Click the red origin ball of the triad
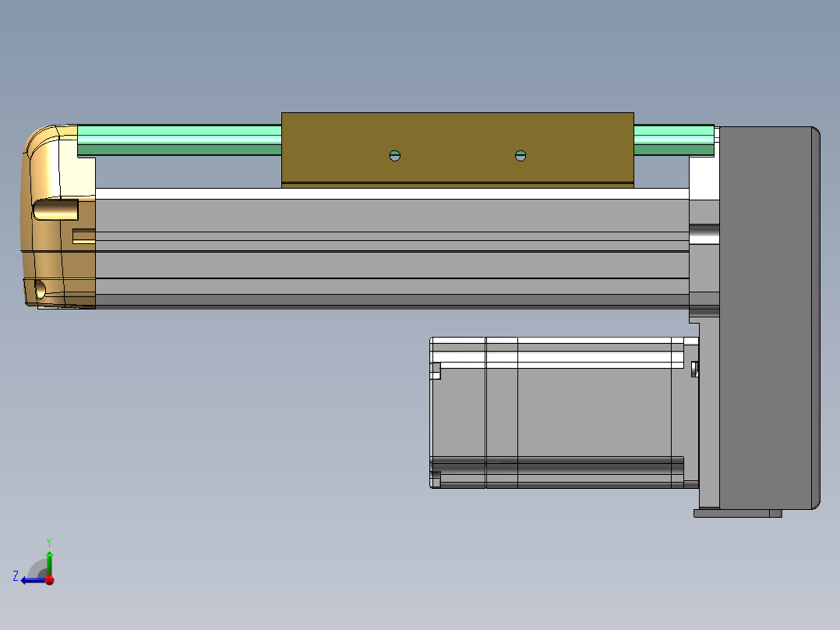This screenshot has width=840, height=630. coord(50,580)
